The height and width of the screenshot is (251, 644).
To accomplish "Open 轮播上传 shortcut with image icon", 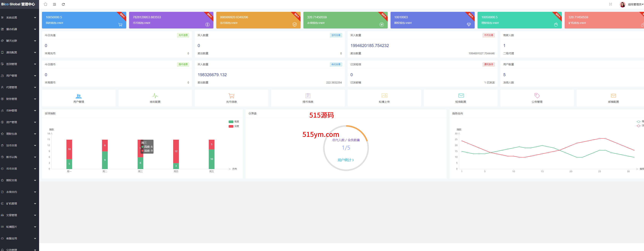I will pos(384,98).
